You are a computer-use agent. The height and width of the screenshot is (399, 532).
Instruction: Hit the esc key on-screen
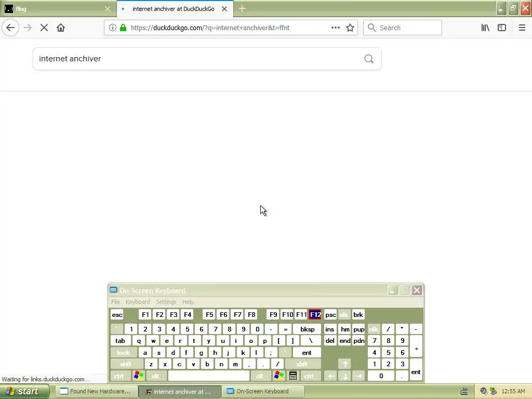coord(117,315)
